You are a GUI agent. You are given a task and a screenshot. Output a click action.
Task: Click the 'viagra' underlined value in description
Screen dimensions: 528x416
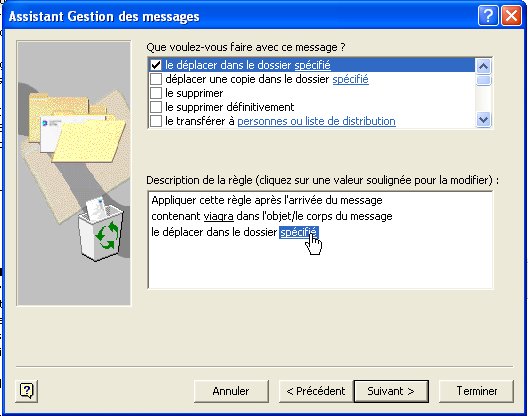[x=219, y=216]
